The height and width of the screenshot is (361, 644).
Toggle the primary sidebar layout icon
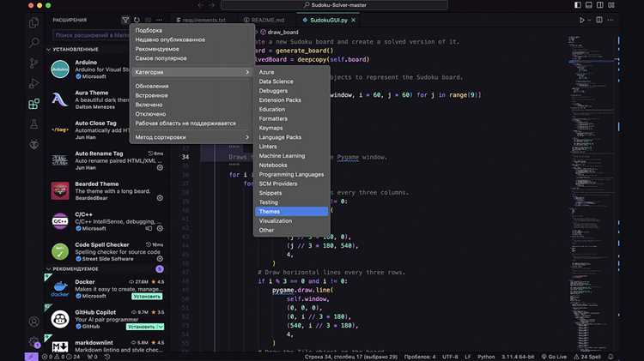coord(578,5)
